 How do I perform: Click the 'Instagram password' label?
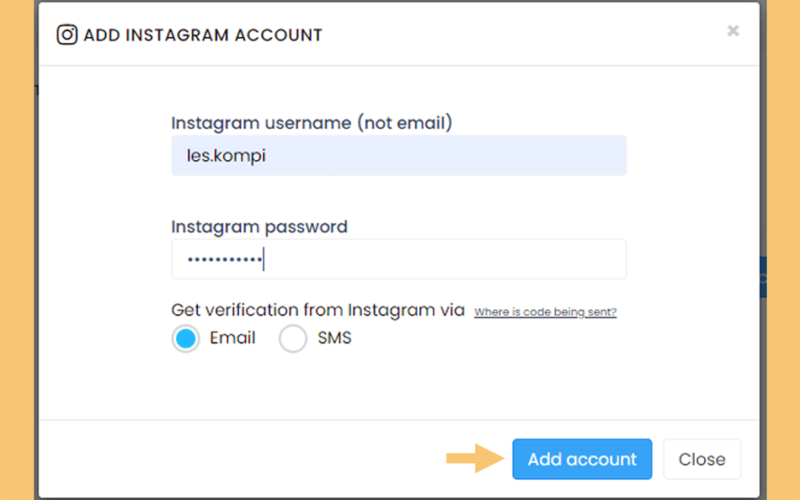[259, 227]
